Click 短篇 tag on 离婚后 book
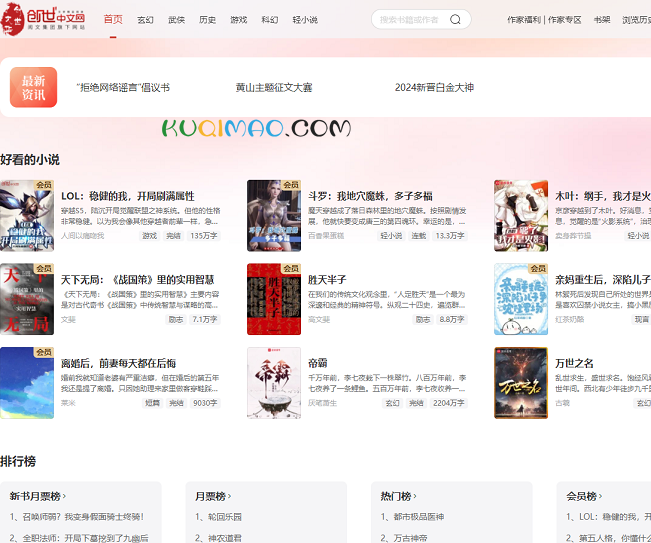The height and width of the screenshot is (543, 651). point(152,403)
